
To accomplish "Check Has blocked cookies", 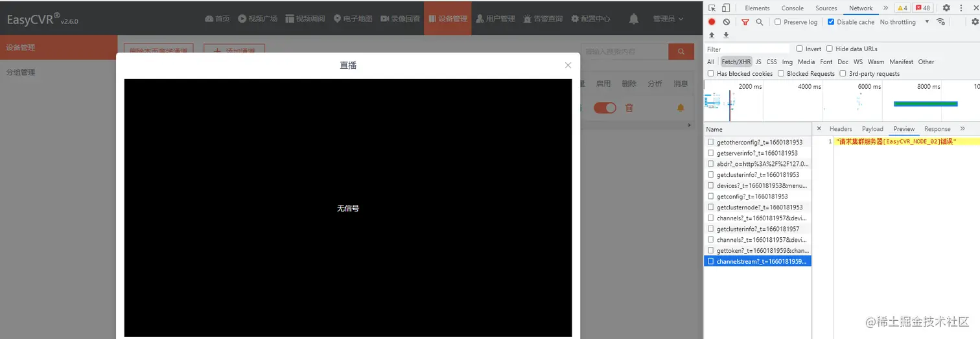I will coord(711,73).
